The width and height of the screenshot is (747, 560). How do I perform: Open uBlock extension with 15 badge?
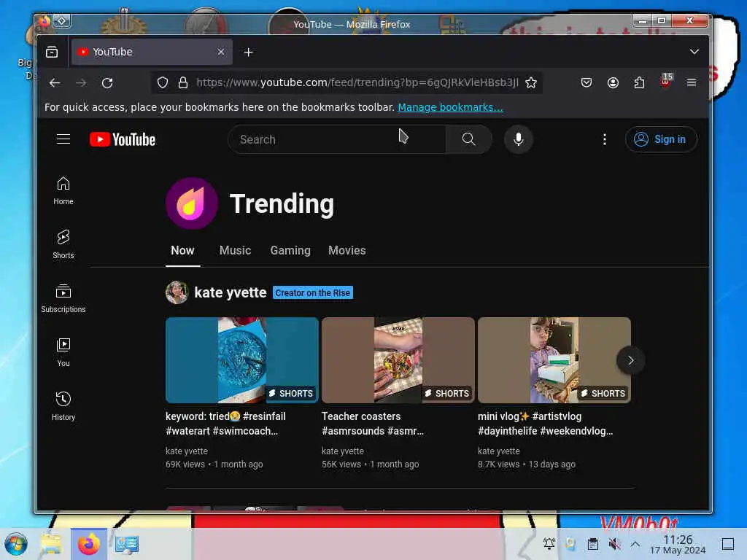[666, 82]
